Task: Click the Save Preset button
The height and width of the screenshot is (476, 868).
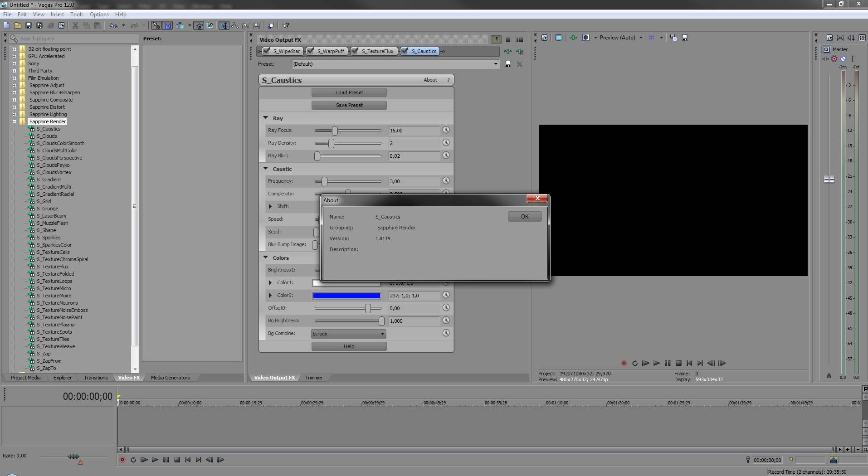Action: pos(349,105)
